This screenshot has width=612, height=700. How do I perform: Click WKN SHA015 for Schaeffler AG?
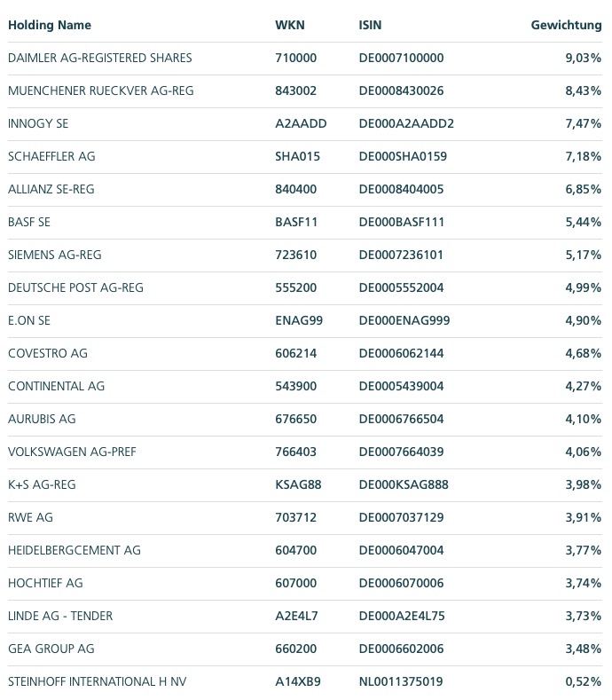[x=297, y=156]
